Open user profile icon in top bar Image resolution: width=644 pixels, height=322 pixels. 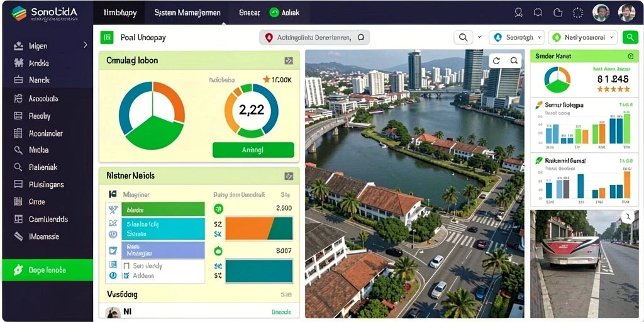[518, 13]
